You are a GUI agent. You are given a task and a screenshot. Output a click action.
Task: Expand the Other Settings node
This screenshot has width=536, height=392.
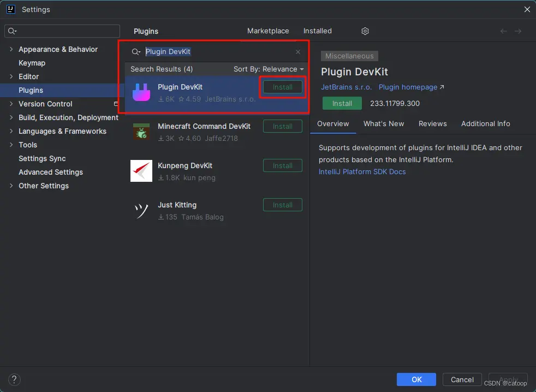(11, 186)
